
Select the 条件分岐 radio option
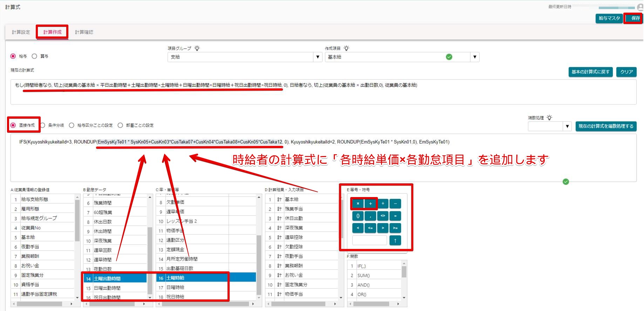[x=43, y=125]
